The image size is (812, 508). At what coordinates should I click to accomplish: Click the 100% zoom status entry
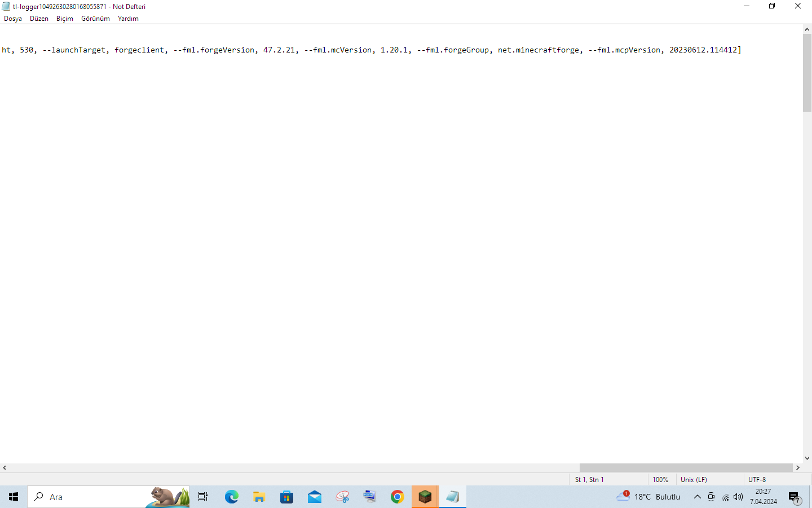(660, 479)
